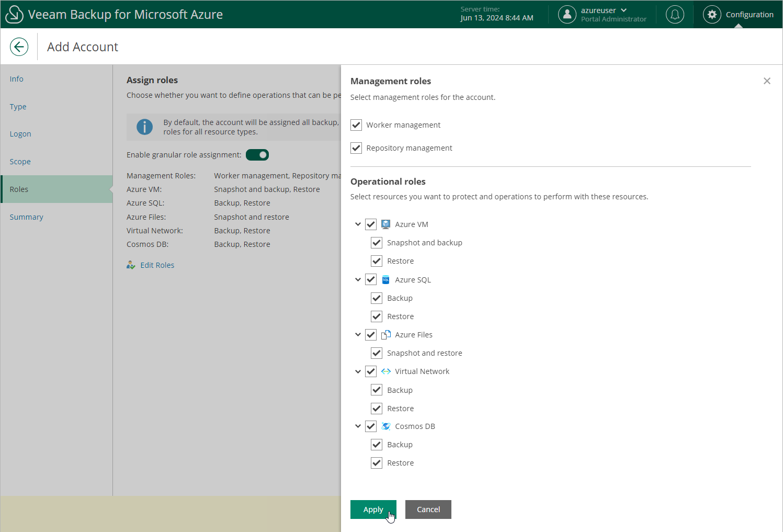Toggle the Azure VM checkbox
The image size is (783, 532).
tap(371, 224)
